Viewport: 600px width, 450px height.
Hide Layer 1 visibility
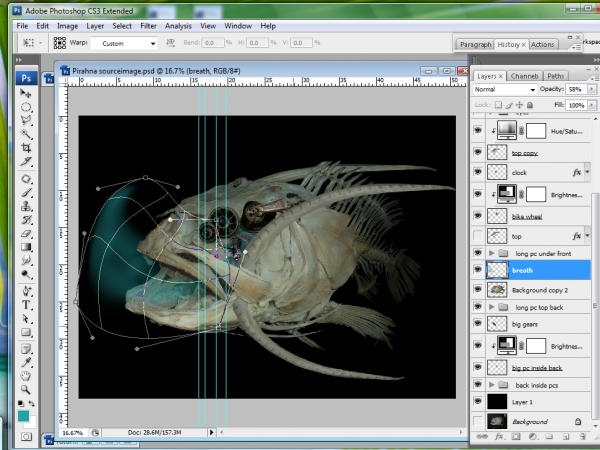click(x=478, y=401)
